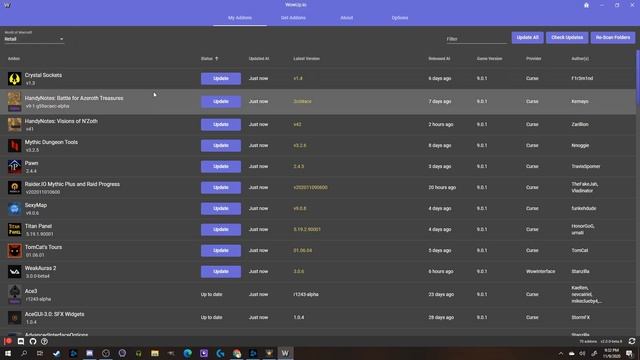Open Steam from the taskbar
This screenshot has width=640, height=360.
coord(57,353)
